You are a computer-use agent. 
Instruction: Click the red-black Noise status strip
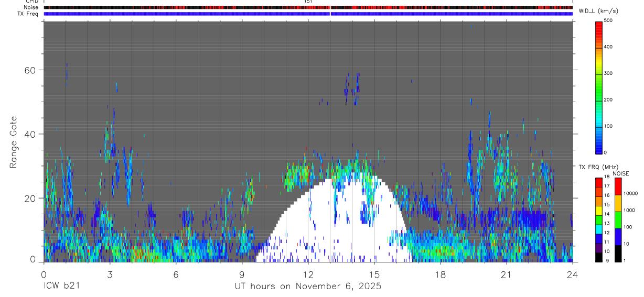308,7
